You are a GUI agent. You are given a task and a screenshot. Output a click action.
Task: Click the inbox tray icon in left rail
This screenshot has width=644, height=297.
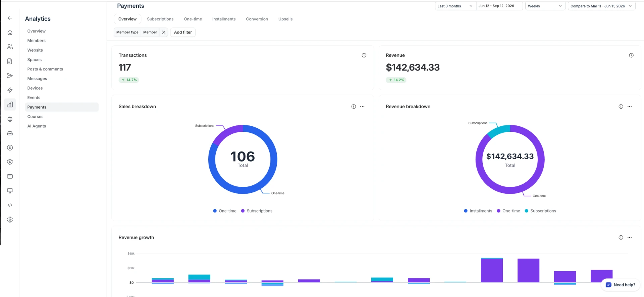coord(10,133)
